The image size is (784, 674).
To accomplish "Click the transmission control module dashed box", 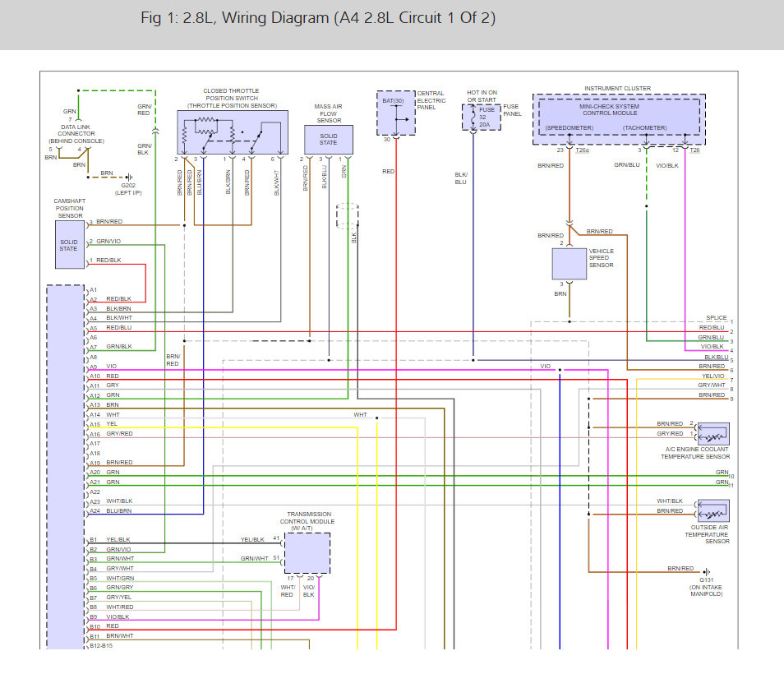I will coord(307,553).
